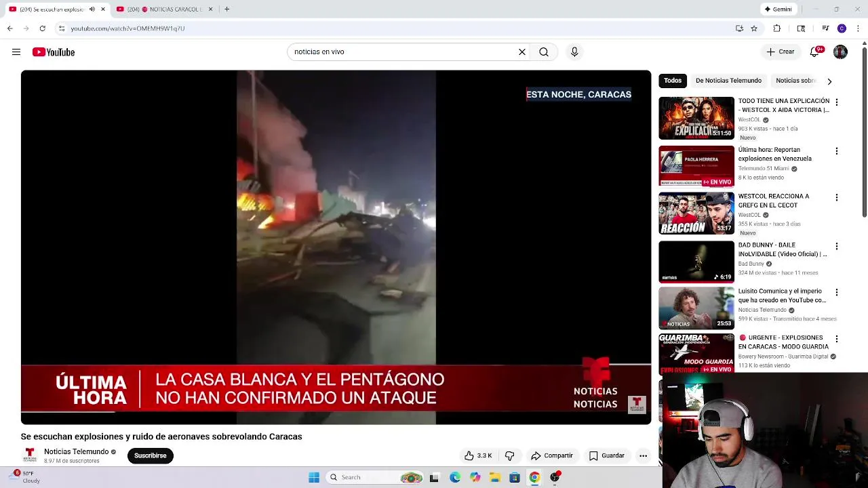Image resolution: width=868 pixels, height=488 pixels.
Task: Close the NOTICIAS CARACOL tab
Action: click(210, 9)
